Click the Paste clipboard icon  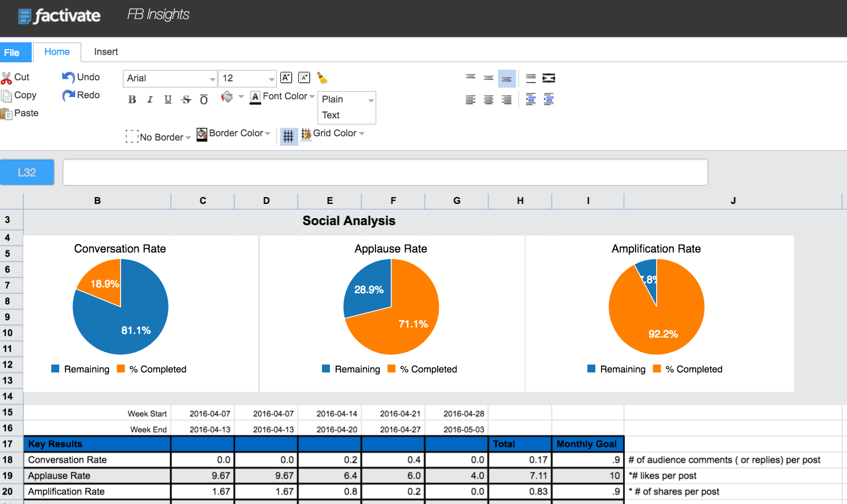pyautogui.click(x=6, y=114)
